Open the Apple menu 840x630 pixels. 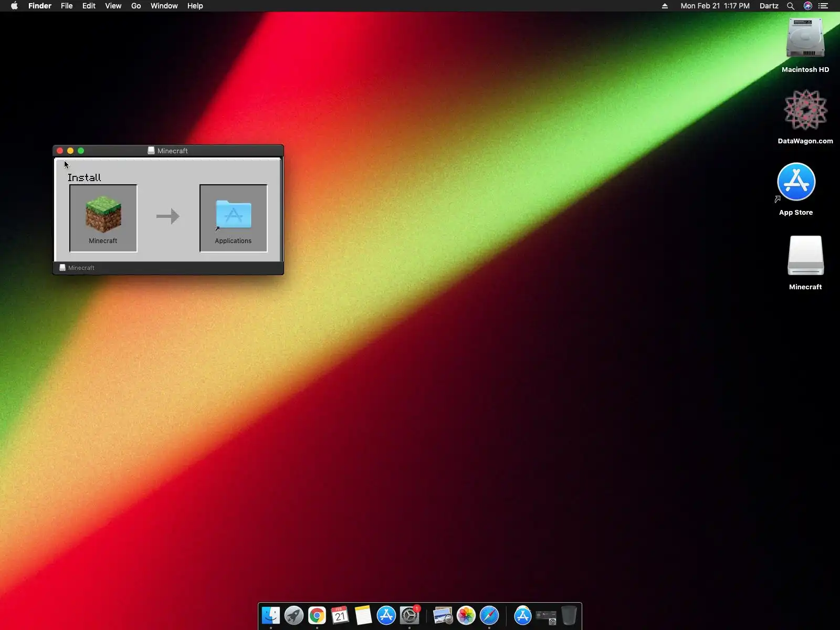click(x=14, y=6)
